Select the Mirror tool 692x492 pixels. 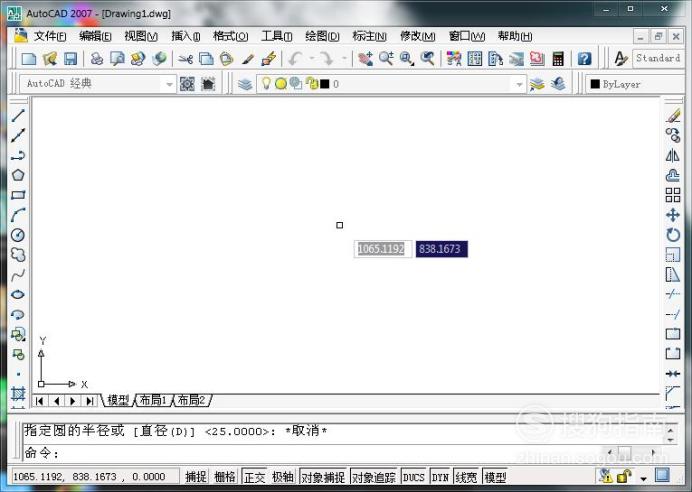(673, 155)
